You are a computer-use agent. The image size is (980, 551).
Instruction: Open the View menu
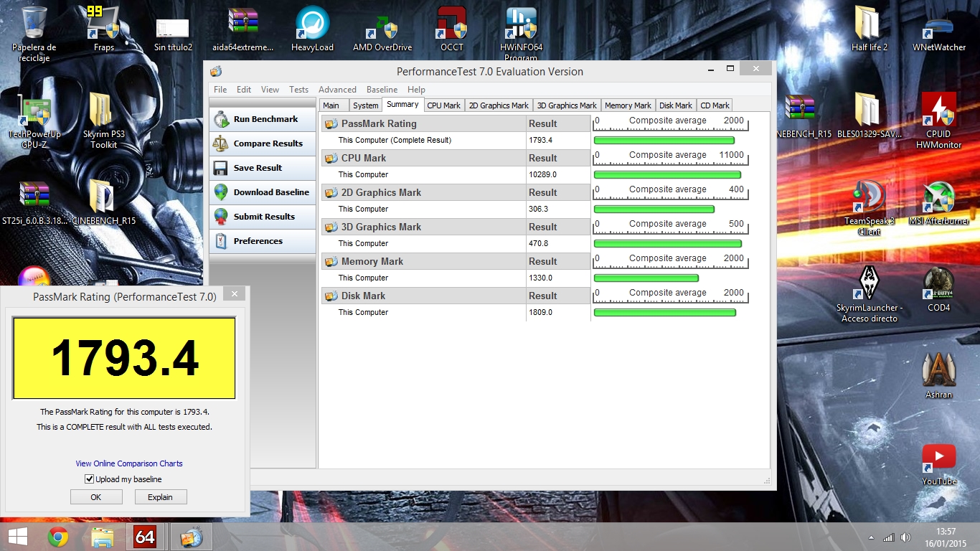click(x=270, y=90)
